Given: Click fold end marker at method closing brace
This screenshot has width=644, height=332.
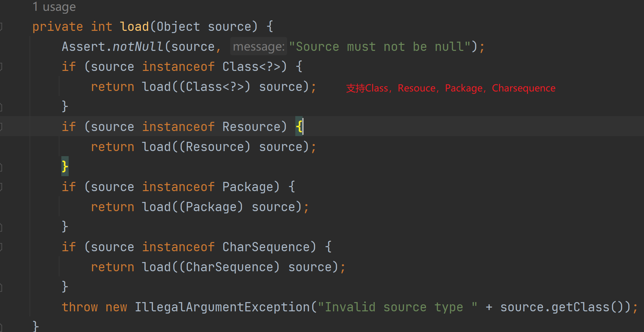Looking at the screenshot, I should (x=1, y=327).
